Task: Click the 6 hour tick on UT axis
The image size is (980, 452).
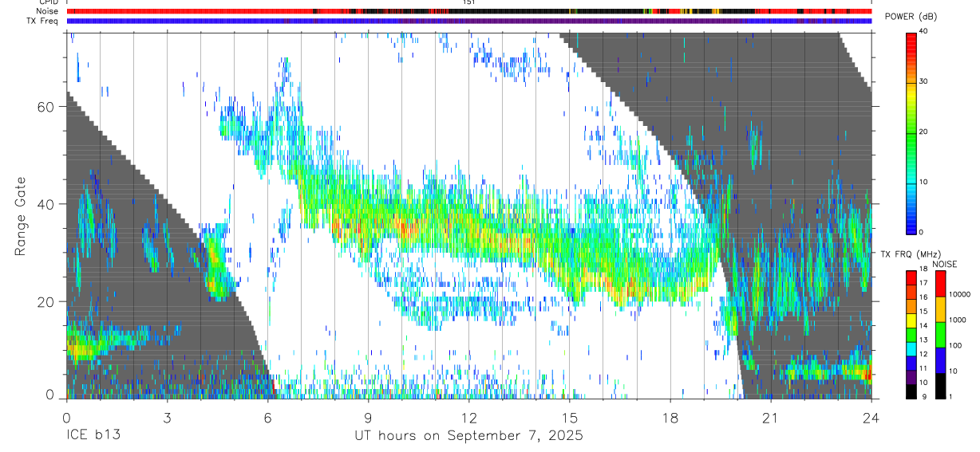Action: tap(267, 416)
